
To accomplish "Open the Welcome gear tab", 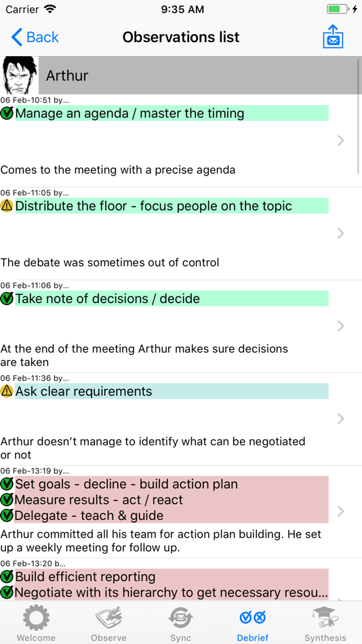I will point(36,624).
